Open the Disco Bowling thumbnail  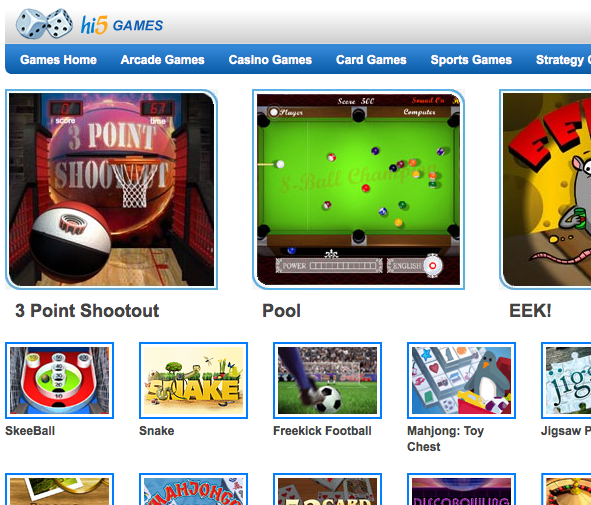point(461,489)
